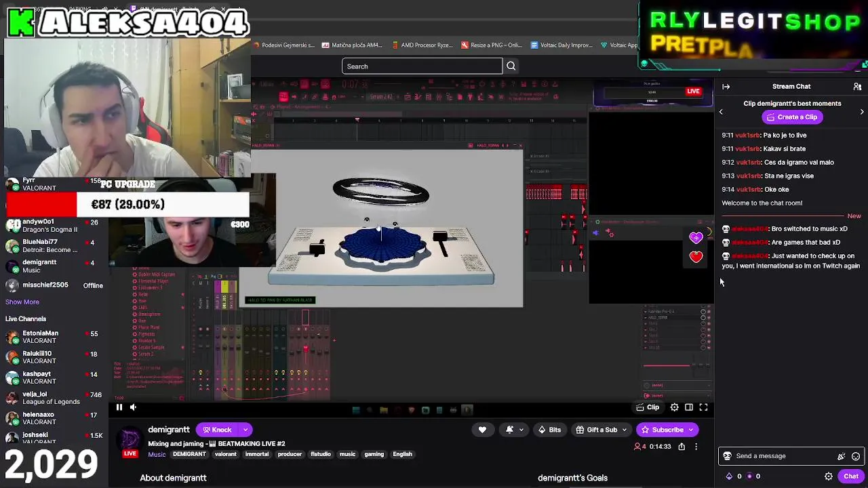The width and height of the screenshot is (868, 488).
Task: Focus the Twitch Search field
Action: [x=422, y=66]
